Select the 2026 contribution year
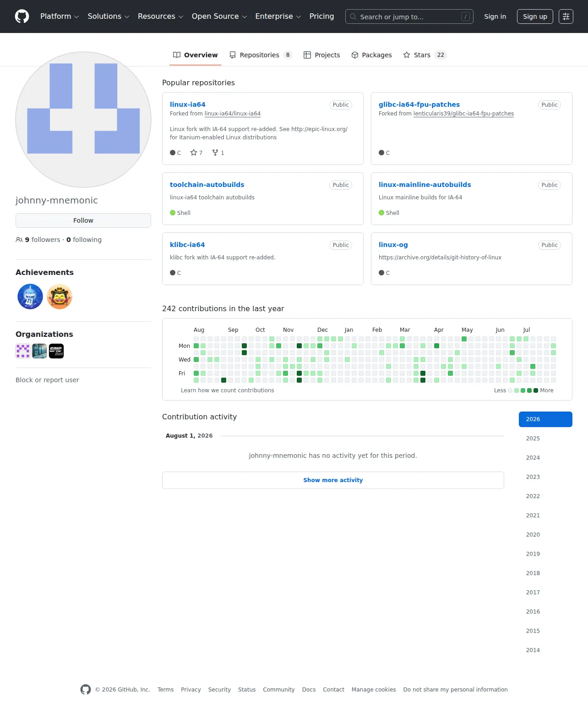This screenshot has width=588, height=714. (545, 419)
